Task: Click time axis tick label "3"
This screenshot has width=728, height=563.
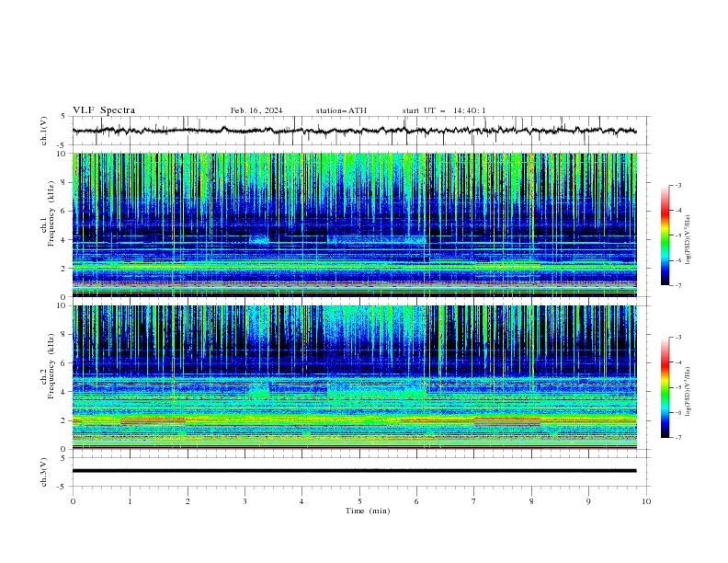Action: click(245, 501)
